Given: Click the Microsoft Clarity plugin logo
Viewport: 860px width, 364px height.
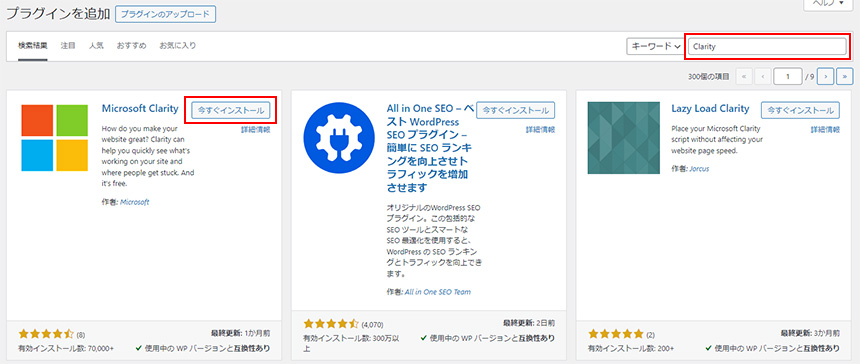Looking at the screenshot, I should (54, 138).
